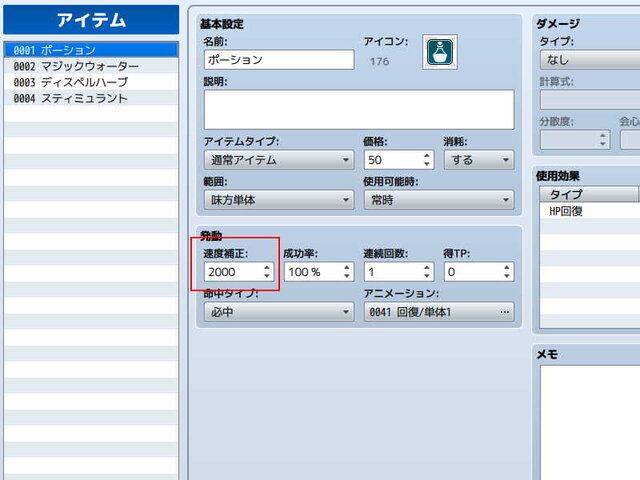Image resolution: width=640 pixels, height=480 pixels.
Task: Open the ダメージ タイプ dropdown showing なし
Action: tap(590, 60)
